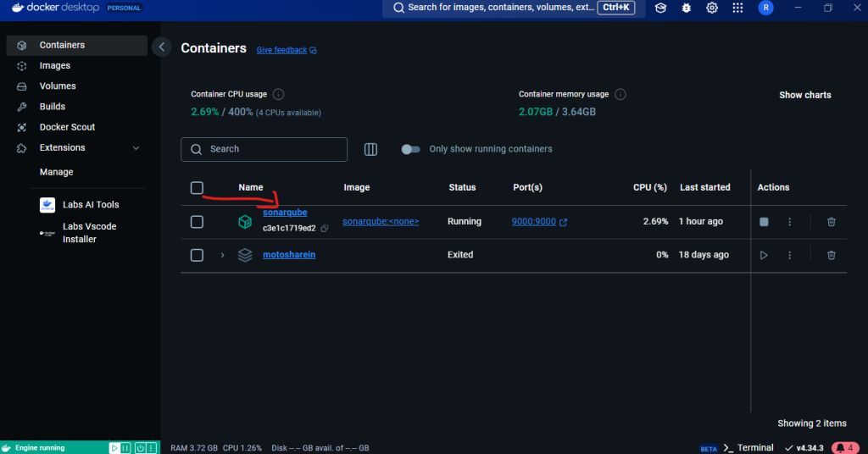Start the motosharein container
This screenshot has height=454, width=868.
pos(764,255)
